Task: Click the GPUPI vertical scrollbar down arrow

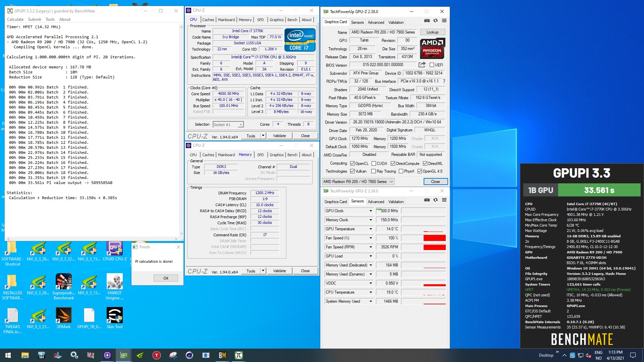Action: click(x=181, y=234)
